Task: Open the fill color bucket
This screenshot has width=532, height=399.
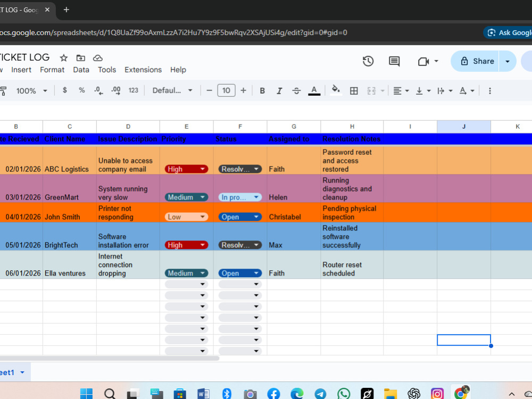Action: [336, 90]
